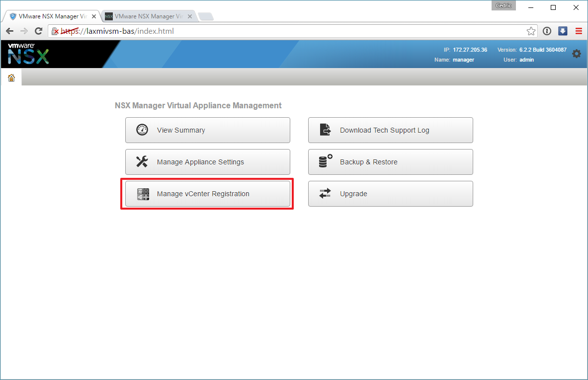Image resolution: width=588 pixels, height=380 pixels.
Task: Bookmark this page with the star icon
Action: pyautogui.click(x=531, y=31)
